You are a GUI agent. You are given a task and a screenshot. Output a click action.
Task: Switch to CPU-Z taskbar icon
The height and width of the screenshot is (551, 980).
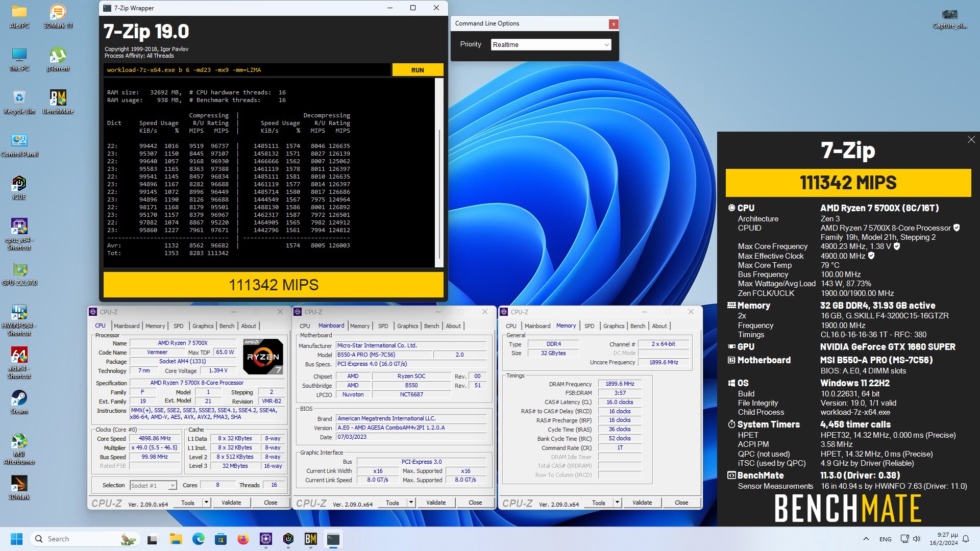coord(266,539)
